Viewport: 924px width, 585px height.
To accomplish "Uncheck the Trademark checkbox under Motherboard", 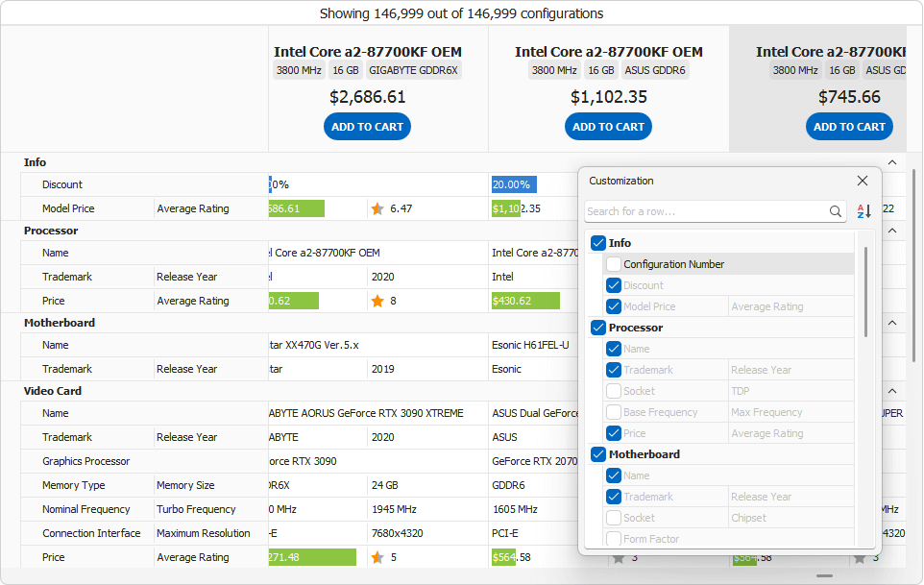I will pyautogui.click(x=612, y=496).
